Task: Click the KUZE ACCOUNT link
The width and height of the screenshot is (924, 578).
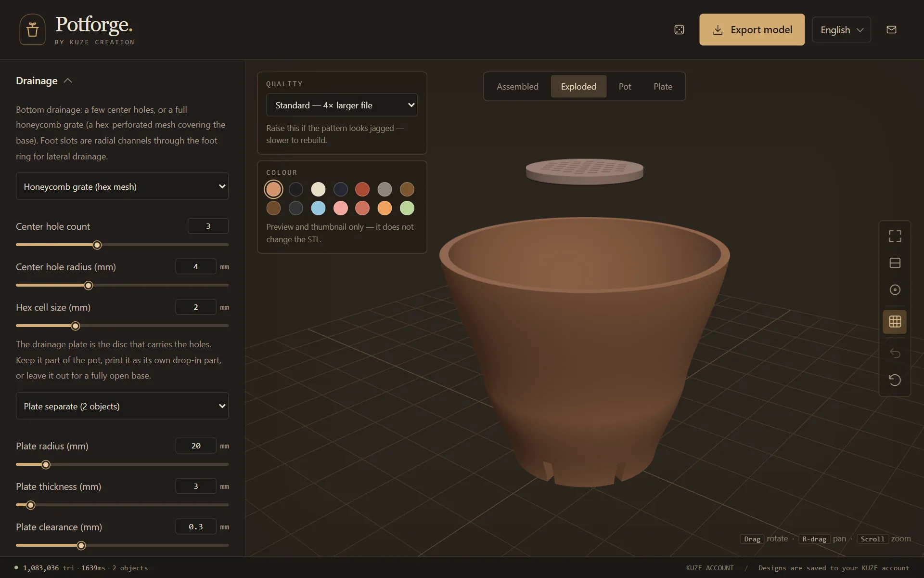Action: coord(710,568)
